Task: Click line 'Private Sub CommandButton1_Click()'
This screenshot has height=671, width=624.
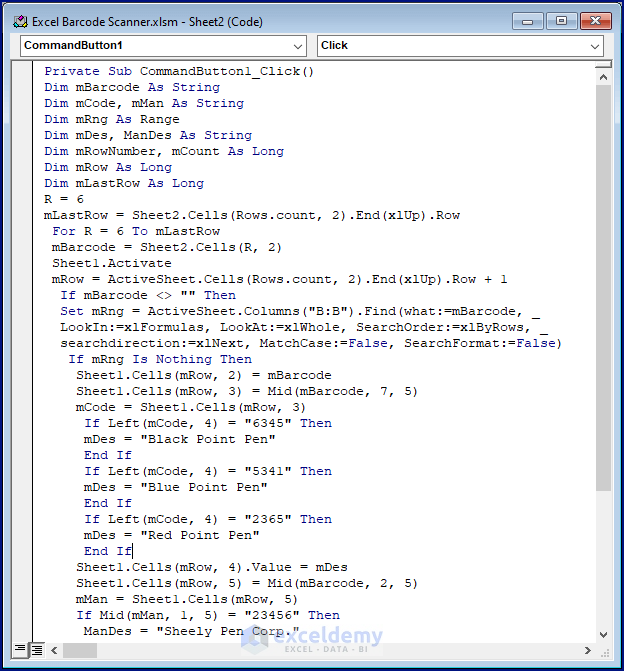Action: 179,71
